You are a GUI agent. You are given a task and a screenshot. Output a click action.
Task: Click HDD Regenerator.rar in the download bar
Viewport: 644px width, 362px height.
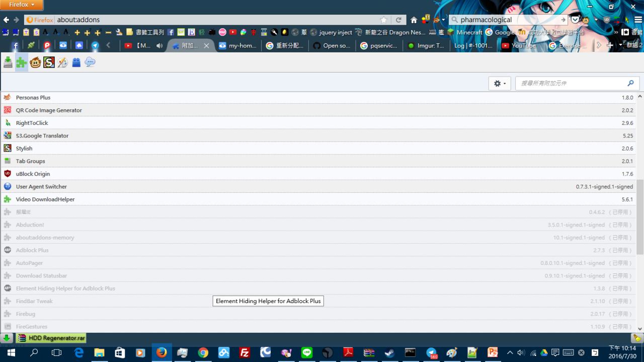(51, 338)
